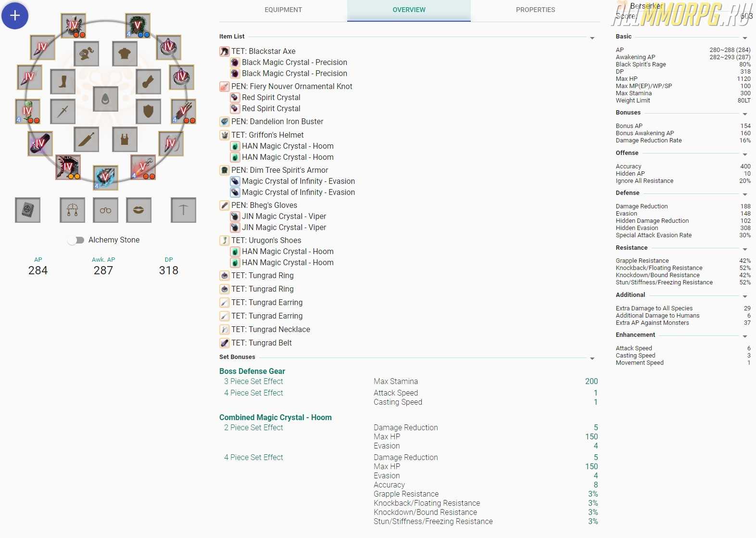Toggle the Alchemy Stone switch
Viewport: 756px width, 538px height.
point(76,240)
